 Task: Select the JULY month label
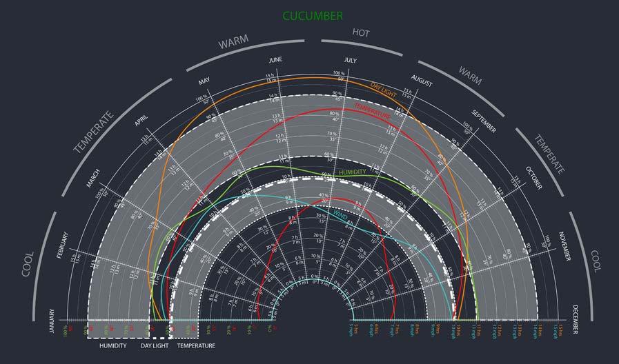350,61
